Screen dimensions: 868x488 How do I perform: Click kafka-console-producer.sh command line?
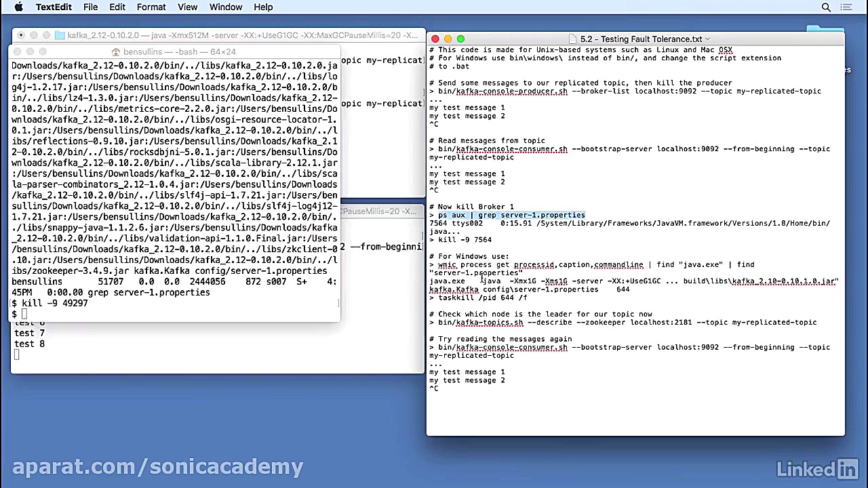[625, 91]
